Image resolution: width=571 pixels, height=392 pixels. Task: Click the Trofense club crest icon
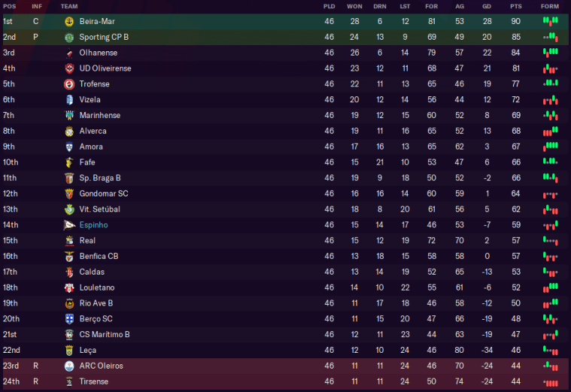pyautogui.click(x=69, y=84)
